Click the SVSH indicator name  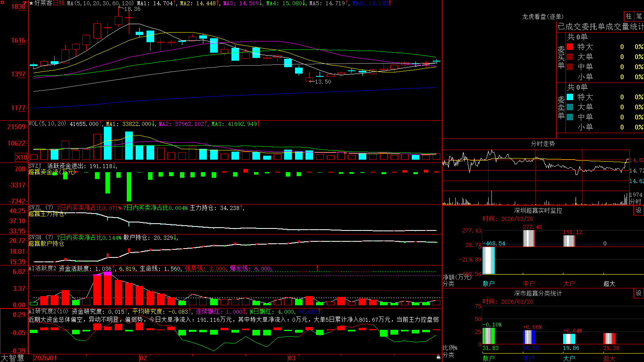35,238
